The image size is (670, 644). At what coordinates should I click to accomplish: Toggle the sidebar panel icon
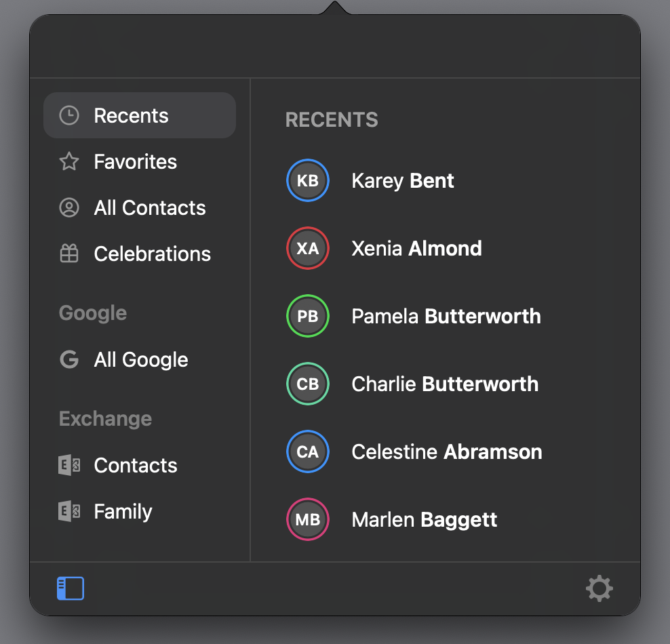click(x=71, y=588)
